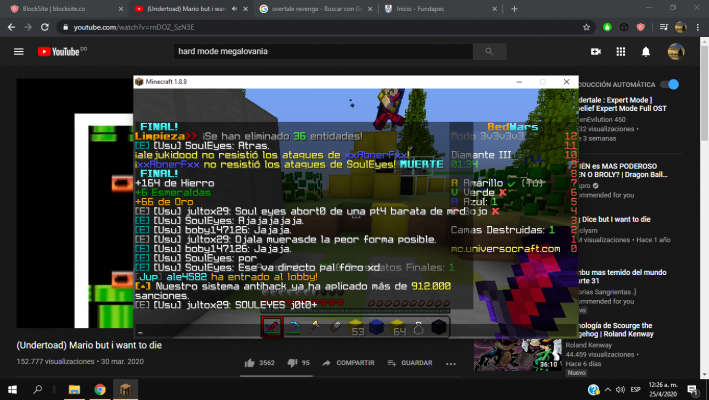Toggle the autoplay switch
The image size is (709, 400).
[670, 85]
